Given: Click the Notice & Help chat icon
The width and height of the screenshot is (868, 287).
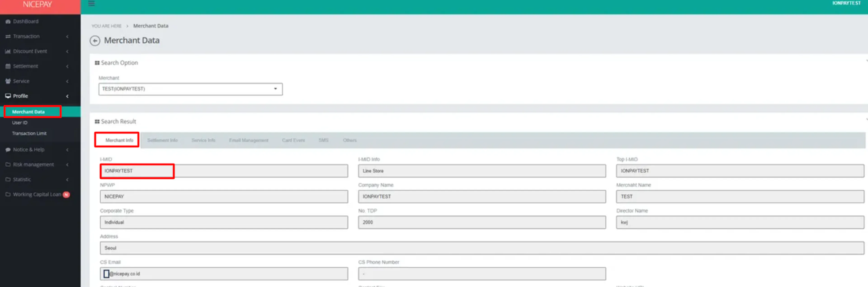Looking at the screenshot, I should tap(8, 150).
